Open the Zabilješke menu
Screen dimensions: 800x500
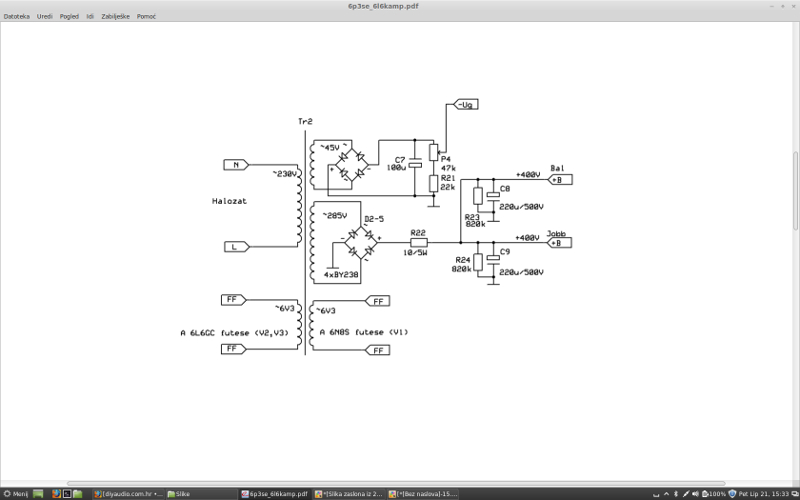[x=116, y=17]
